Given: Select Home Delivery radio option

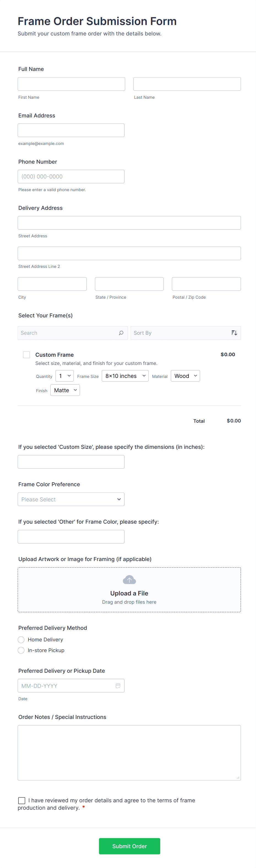Looking at the screenshot, I should coord(21,639).
